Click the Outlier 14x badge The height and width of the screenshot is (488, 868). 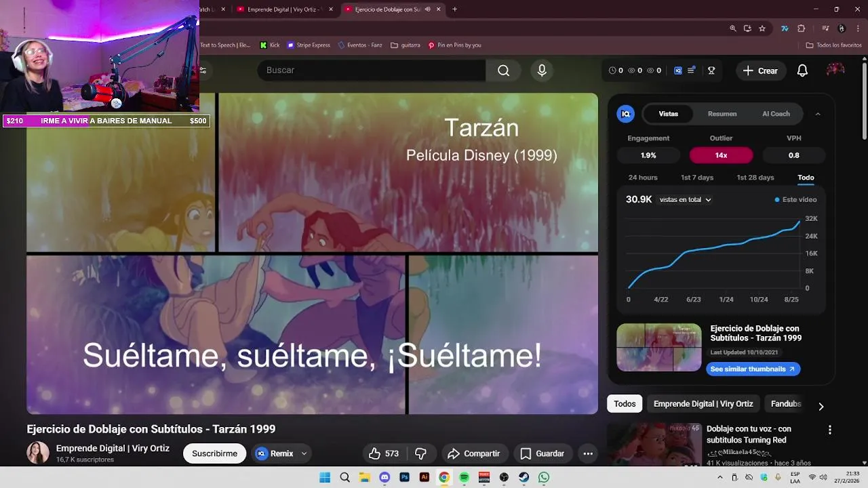[x=721, y=155]
